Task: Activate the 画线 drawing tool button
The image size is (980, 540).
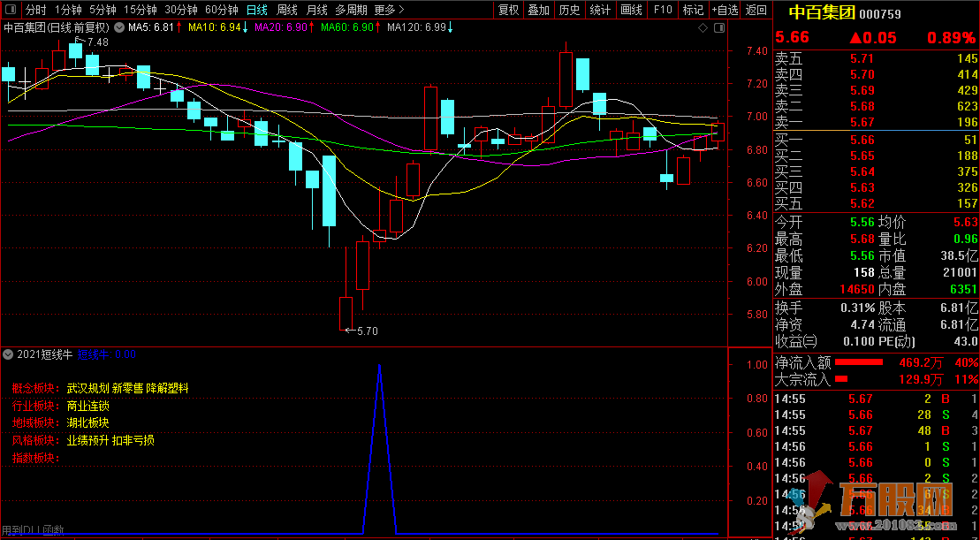Action: coord(632,10)
